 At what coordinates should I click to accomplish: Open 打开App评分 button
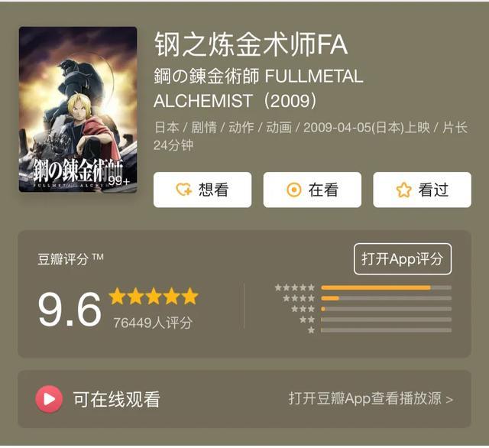[403, 259]
